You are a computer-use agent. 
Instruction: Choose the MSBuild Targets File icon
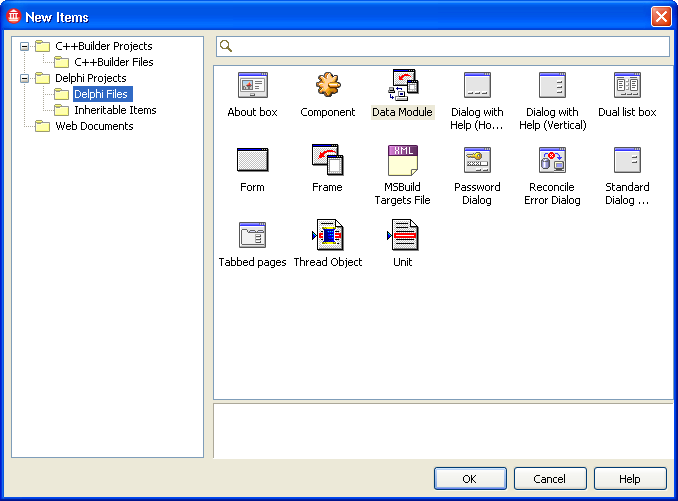(403, 160)
